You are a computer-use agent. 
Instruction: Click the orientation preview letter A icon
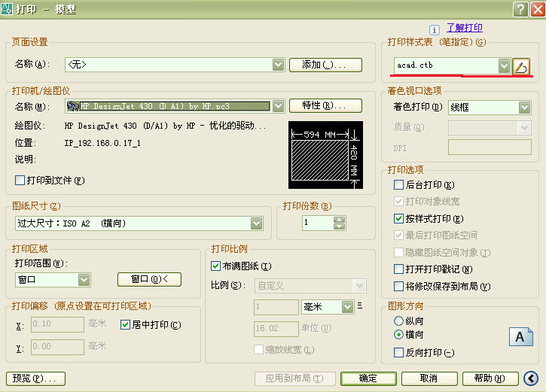520,336
